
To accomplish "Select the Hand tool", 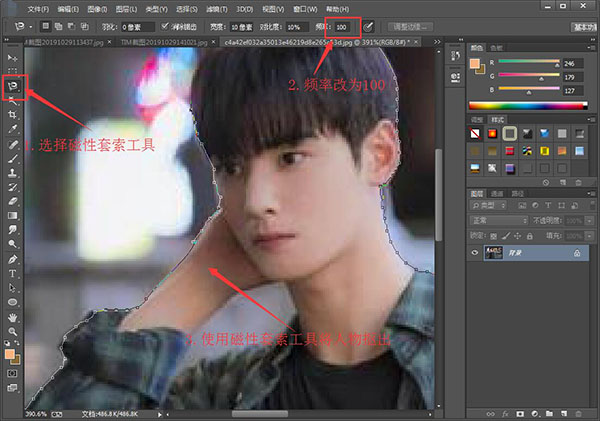I will coord(12,317).
